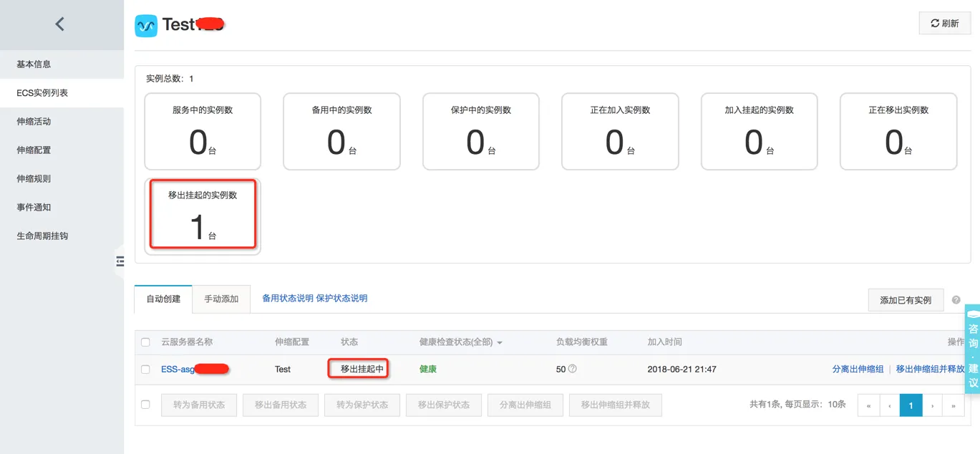Check the select-all checkbox in table header
The image size is (980, 454).
(x=145, y=342)
